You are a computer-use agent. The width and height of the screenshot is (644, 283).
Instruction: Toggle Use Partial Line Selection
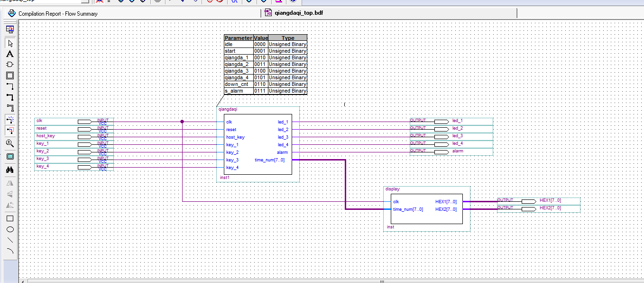coord(9,130)
